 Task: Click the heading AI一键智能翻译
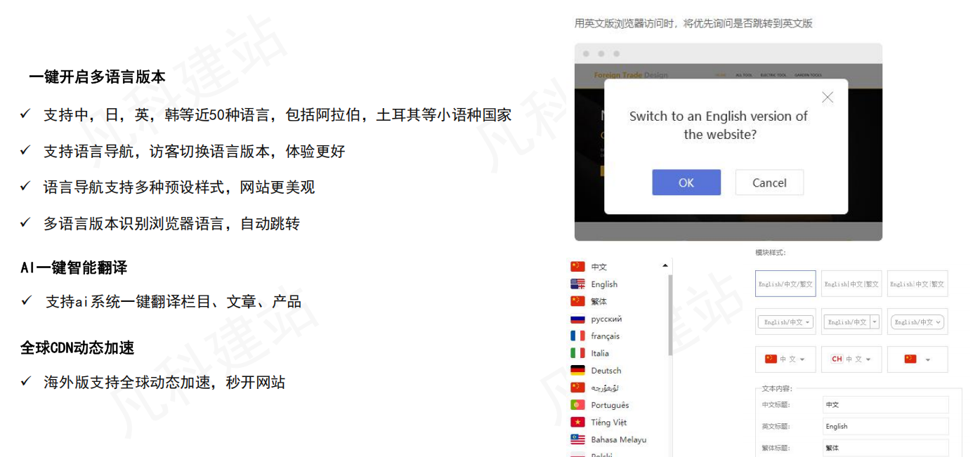[74, 267]
